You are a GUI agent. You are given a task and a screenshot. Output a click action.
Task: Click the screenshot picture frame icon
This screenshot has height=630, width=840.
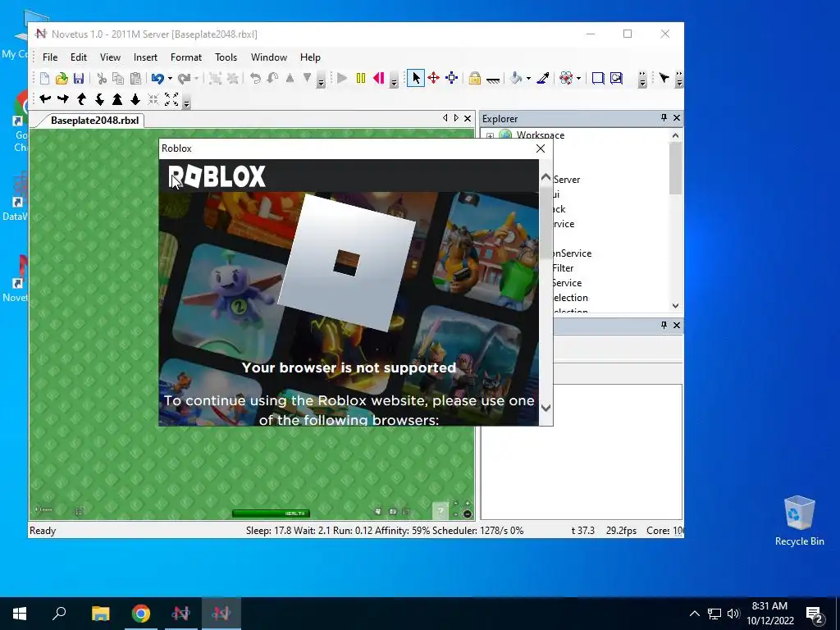click(616, 78)
